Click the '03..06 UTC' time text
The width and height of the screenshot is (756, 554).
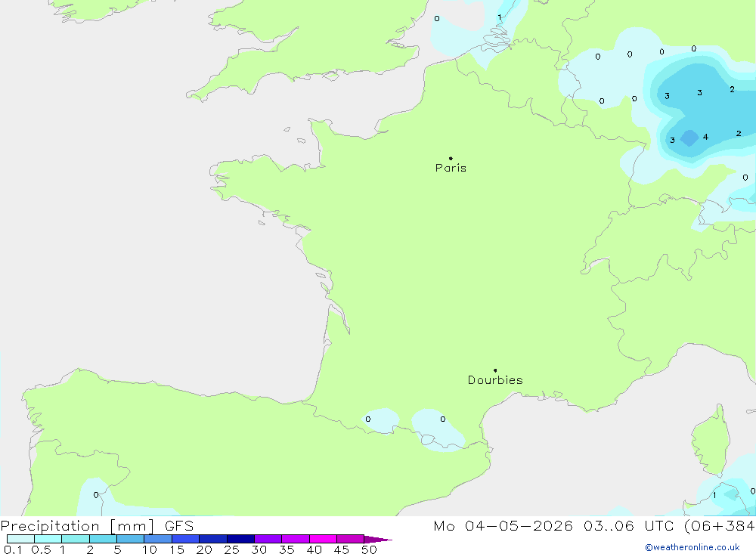coord(628,526)
